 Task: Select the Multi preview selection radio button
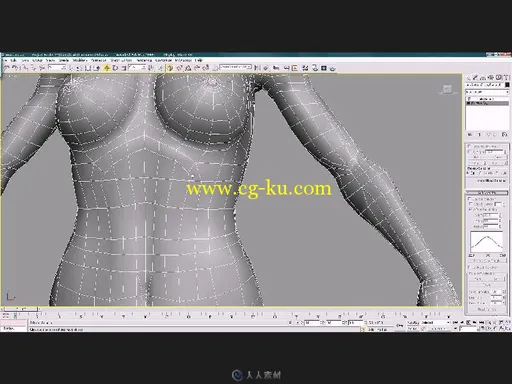[497, 173]
